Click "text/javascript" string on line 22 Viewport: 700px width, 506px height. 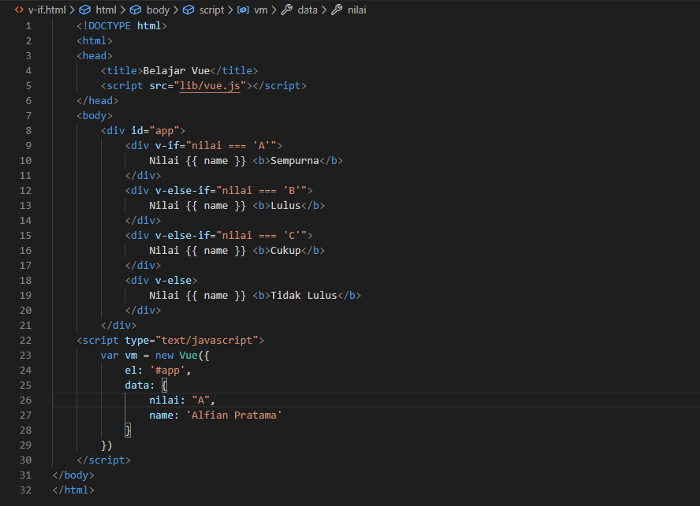[207, 340]
